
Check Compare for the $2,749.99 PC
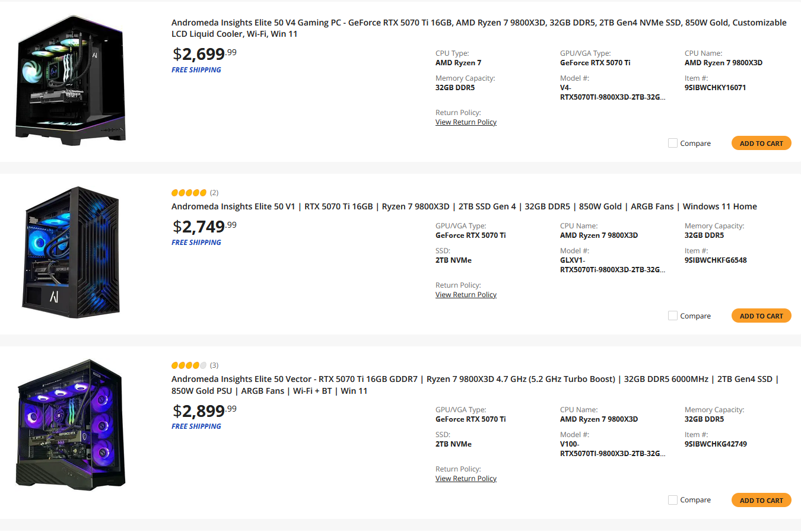pyautogui.click(x=673, y=316)
